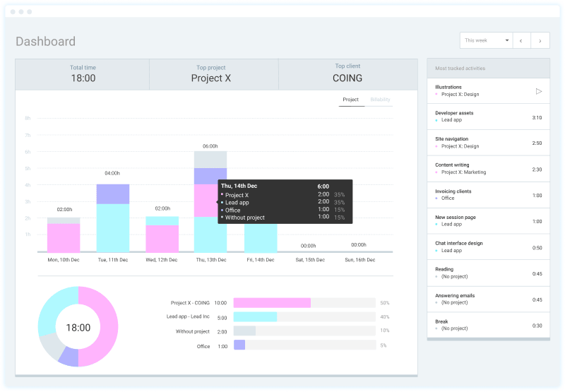
Task: Open the Content writing activity
Action: pyautogui.click(x=488, y=169)
